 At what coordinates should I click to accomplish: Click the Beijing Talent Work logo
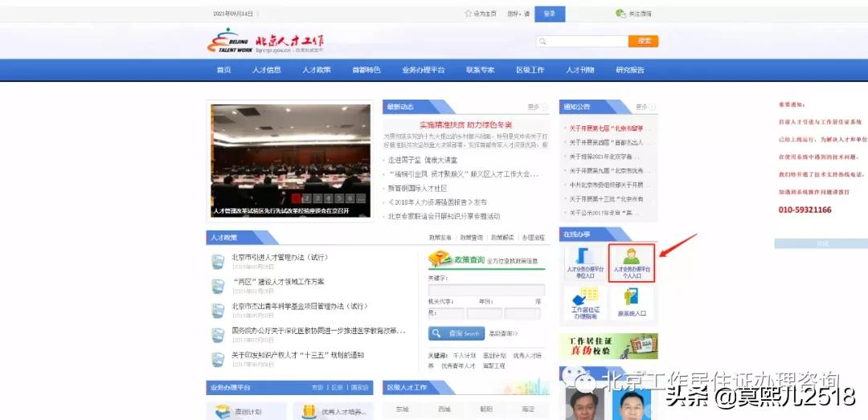tap(266, 41)
